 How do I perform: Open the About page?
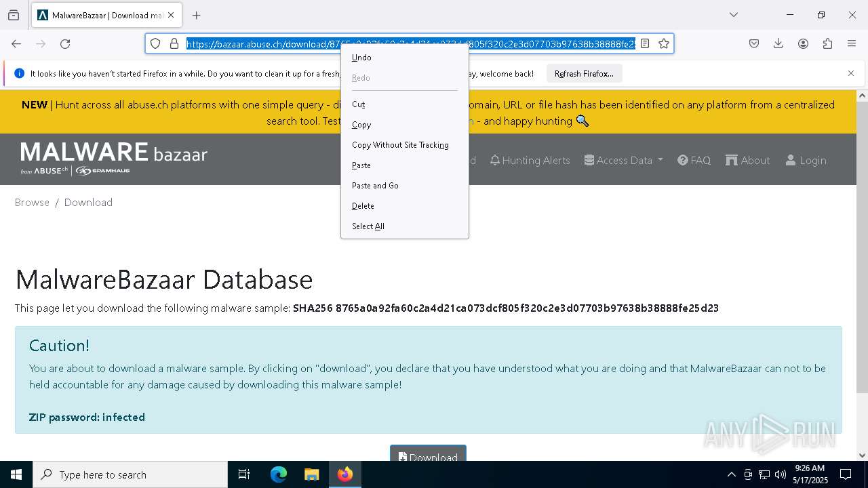748,161
